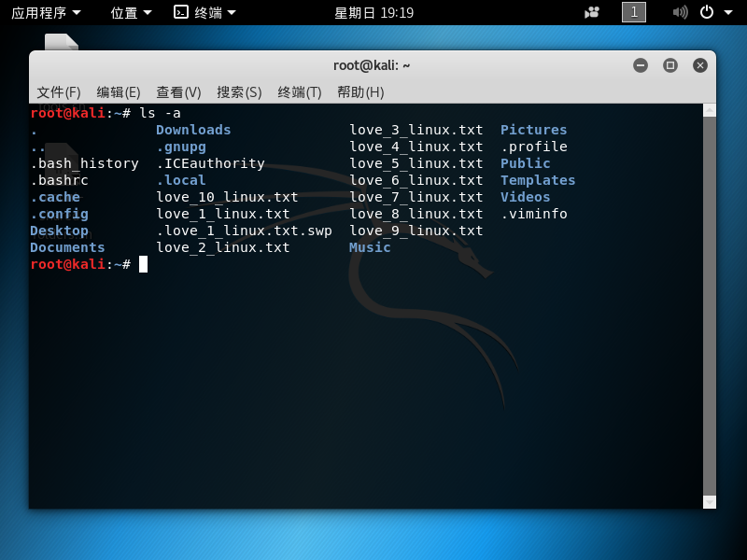Maximize the root@kali terminal window
The height and width of the screenshot is (560, 747).
click(x=670, y=65)
